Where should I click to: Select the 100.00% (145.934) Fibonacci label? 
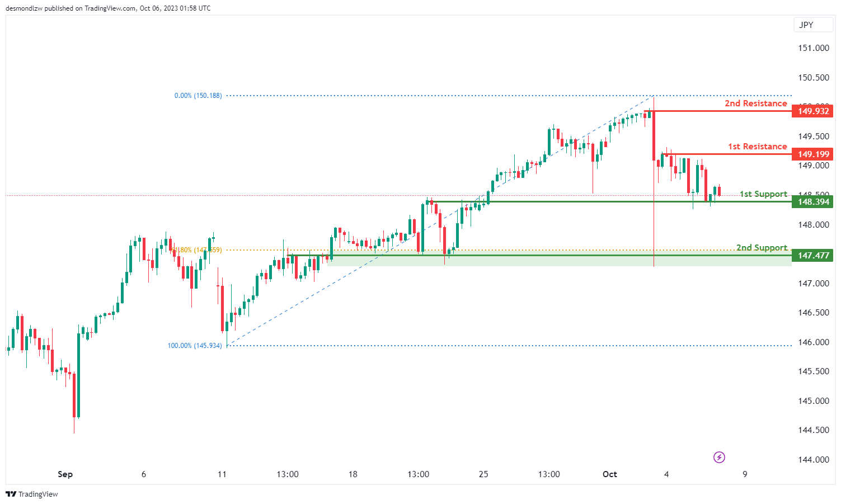pos(195,346)
